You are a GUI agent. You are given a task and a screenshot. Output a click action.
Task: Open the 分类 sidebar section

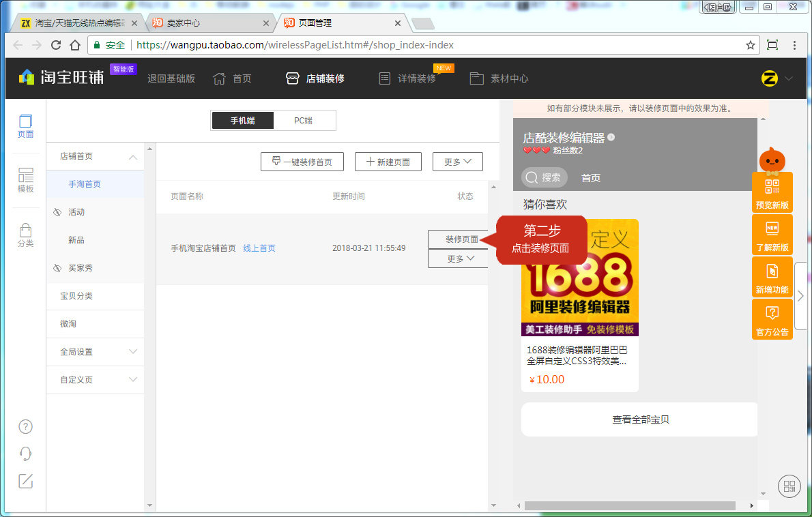[25, 235]
